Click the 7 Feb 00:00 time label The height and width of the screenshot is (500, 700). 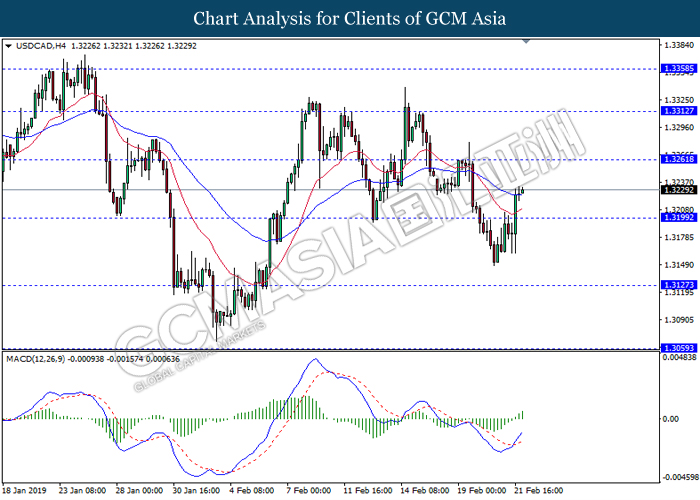tap(308, 490)
